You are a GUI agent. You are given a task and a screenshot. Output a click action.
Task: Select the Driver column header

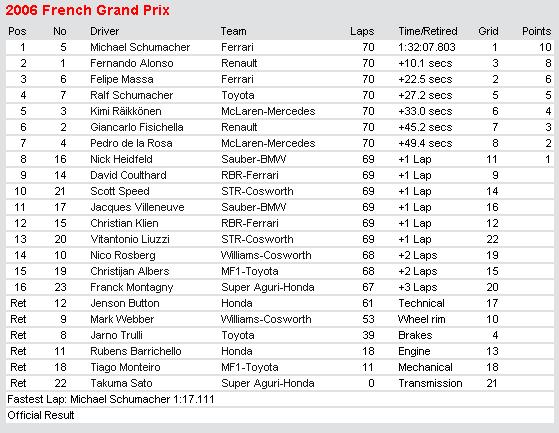tap(104, 31)
